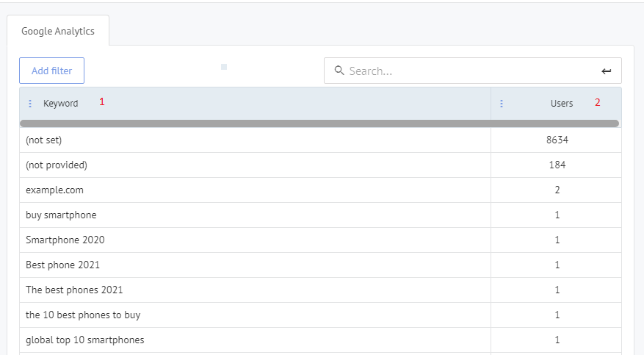Viewport: 644px width, 355px height.
Task: Select the (not provided) keyword row
Action: pyautogui.click(x=320, y=165)
